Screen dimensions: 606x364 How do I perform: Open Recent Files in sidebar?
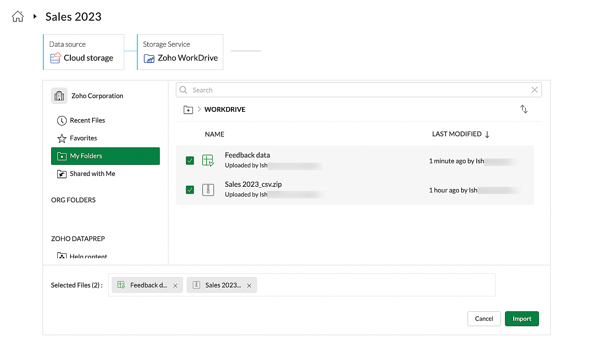tap(87, 120)
